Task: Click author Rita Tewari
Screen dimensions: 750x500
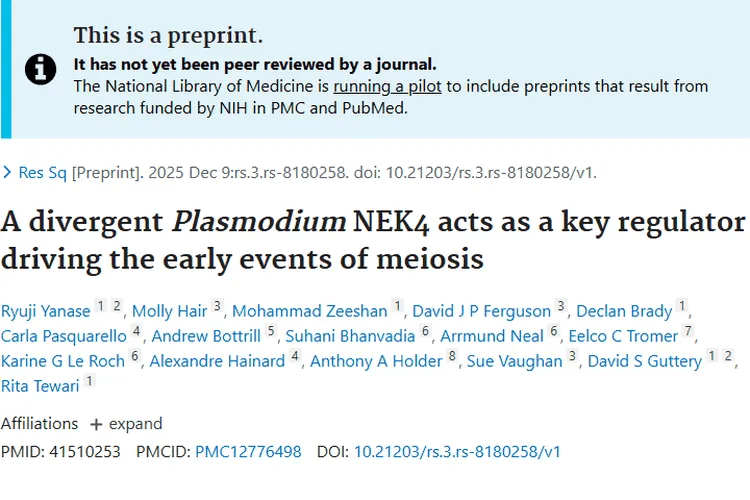Action: (x=40, y=386)
